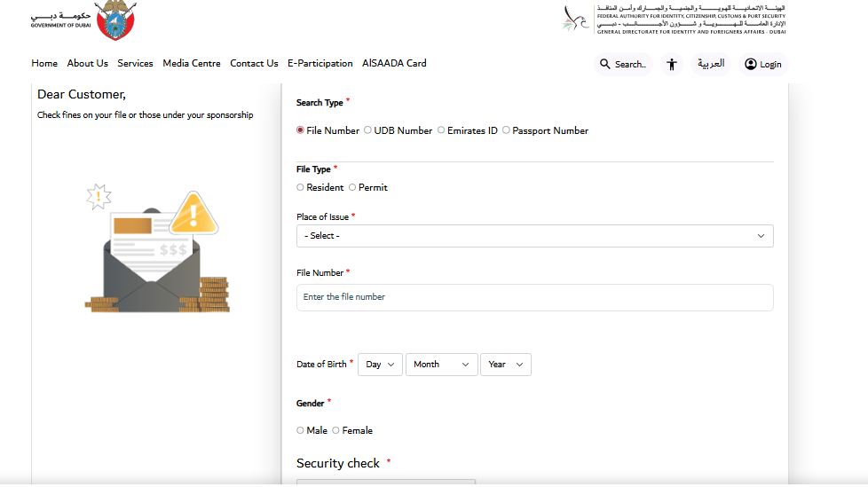
Task: Open the AlSAADA Card menu
Action: coord(394,63)
